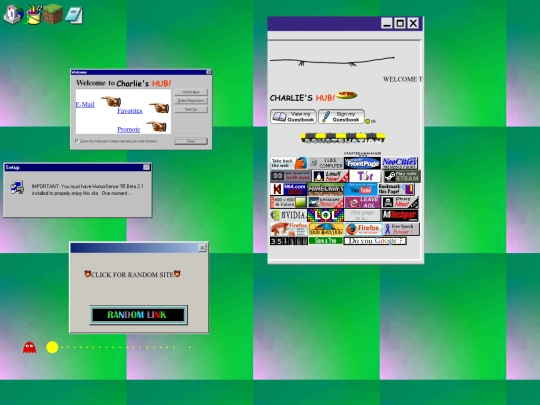
Task: Click the Ad Designer badge
Action: tap(400, 216)
